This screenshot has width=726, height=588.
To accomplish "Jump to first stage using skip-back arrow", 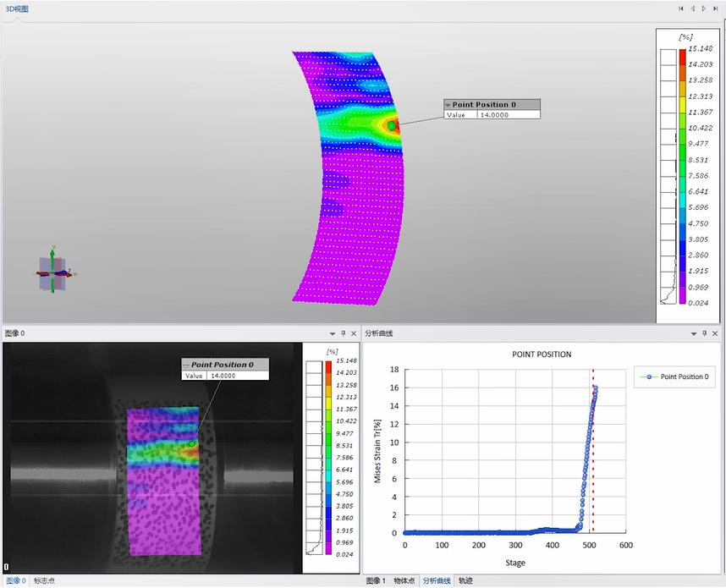I will [681, 8].
